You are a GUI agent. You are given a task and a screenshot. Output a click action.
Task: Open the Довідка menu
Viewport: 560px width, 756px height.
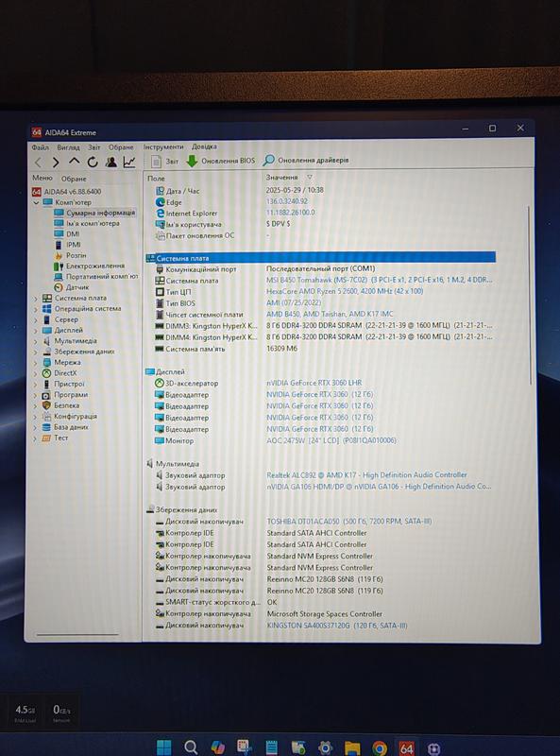pos(204,146)
